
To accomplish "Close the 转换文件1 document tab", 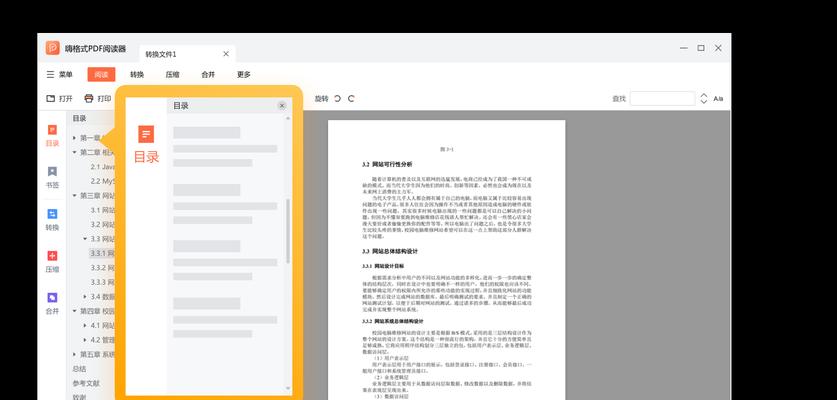I will coord(226,54).
